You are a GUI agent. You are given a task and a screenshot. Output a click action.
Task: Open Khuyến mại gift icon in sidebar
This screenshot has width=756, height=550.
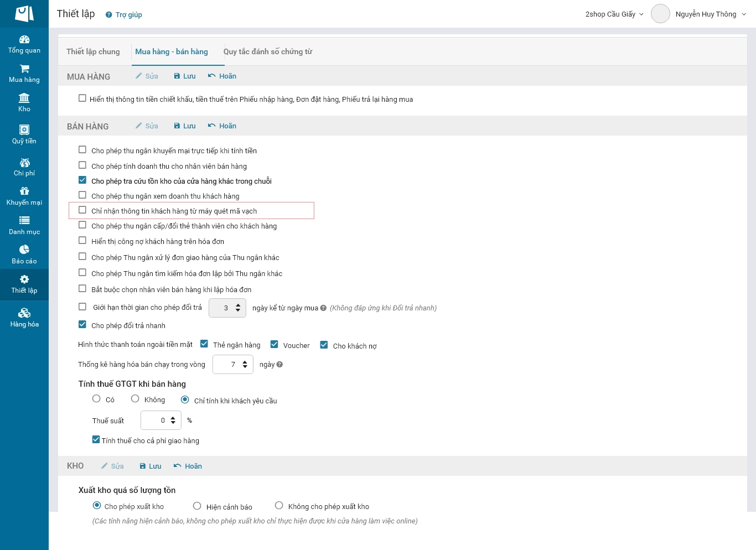(24, 191)
